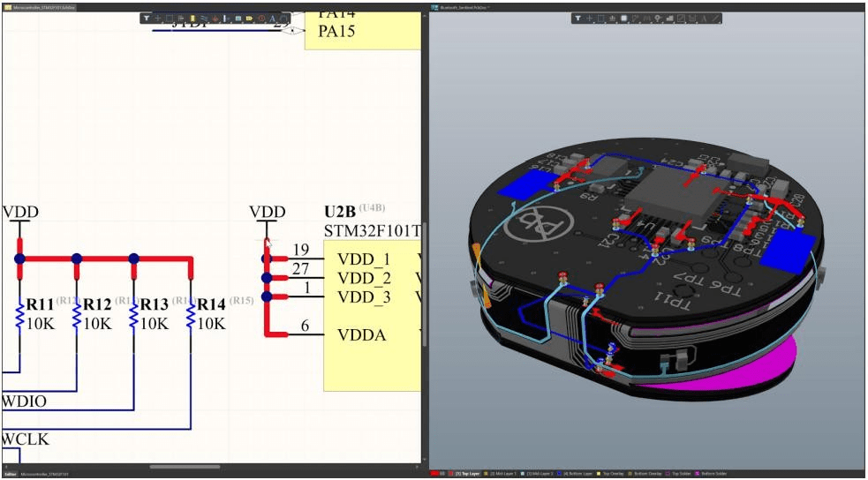Click the white Place Component icon in PCB toolbar
This screenshot has width=868, height=480.
(624, 19)
